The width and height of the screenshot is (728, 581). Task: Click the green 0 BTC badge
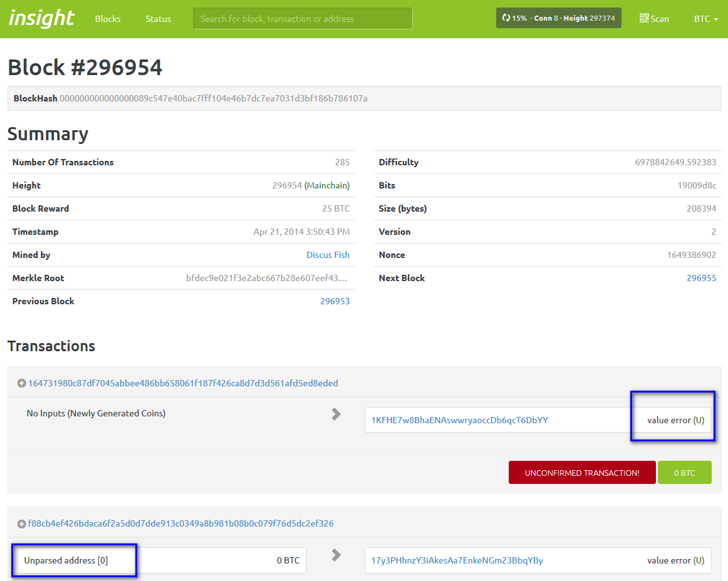coord(684,472)
